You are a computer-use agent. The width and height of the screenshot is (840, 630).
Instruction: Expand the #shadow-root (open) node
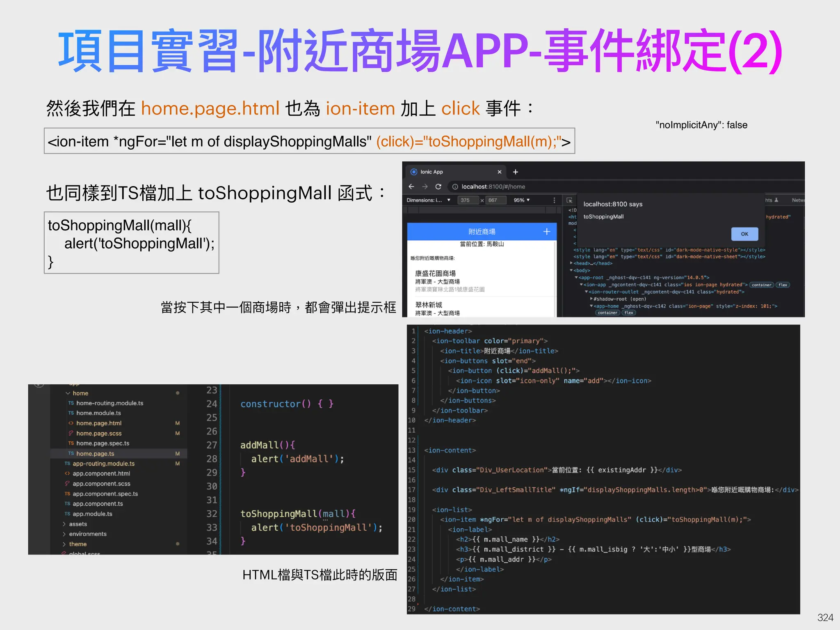click(x=591, y=299)
